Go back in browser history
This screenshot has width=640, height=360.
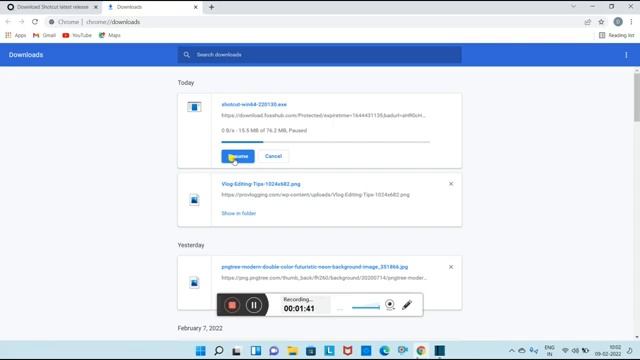tap(8, 22)
